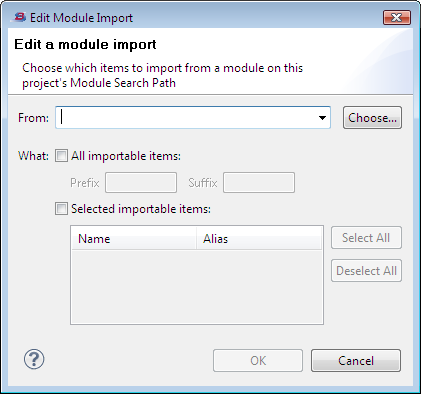The width and height of the screenshot is (421, 394).
Task: Check Selected importable items option
Action: (x=61, y=209)
